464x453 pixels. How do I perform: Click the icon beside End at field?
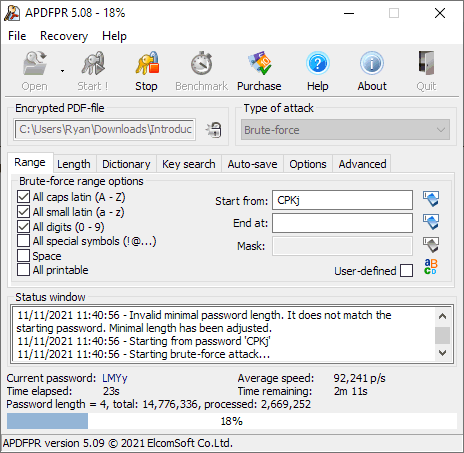click(431, 222)
